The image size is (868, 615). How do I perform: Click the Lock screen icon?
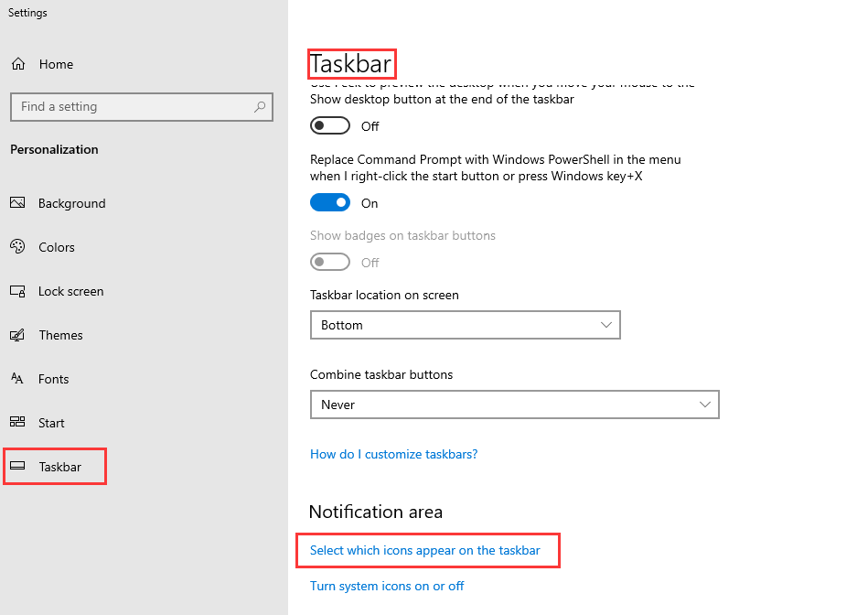(x=17, y=291)
